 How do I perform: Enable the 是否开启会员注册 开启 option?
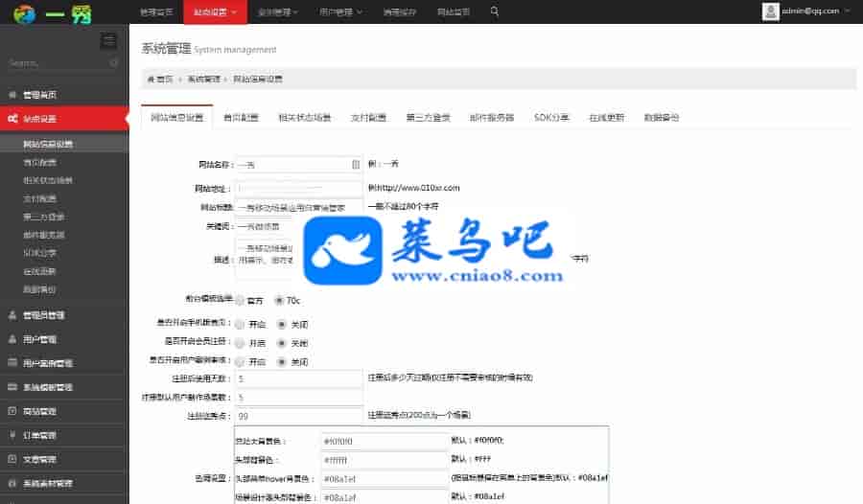point(240,342)
